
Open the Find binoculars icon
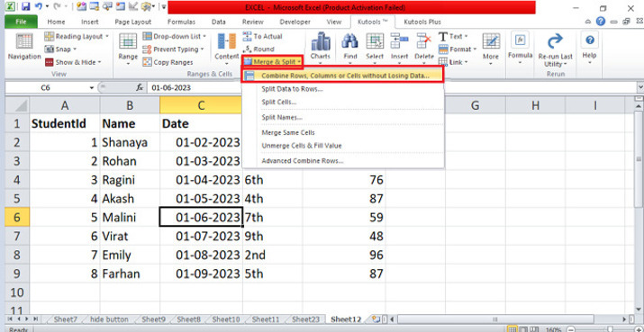350,41
